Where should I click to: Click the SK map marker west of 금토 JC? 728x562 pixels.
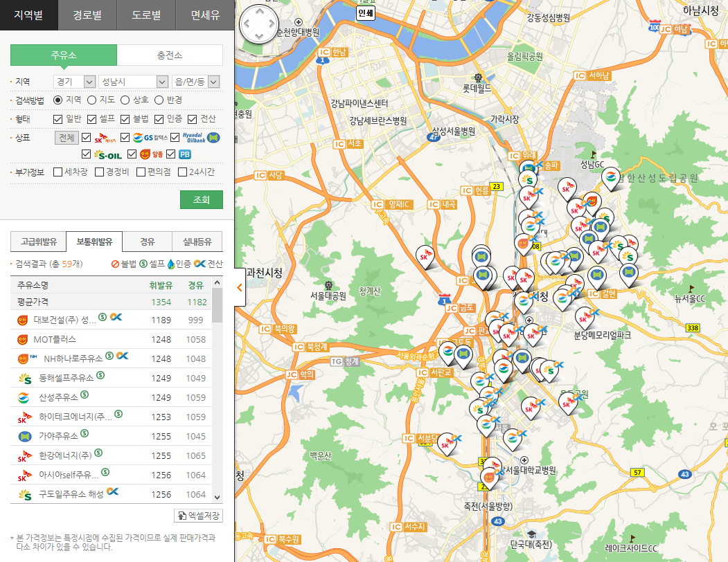tap(425, 257)
